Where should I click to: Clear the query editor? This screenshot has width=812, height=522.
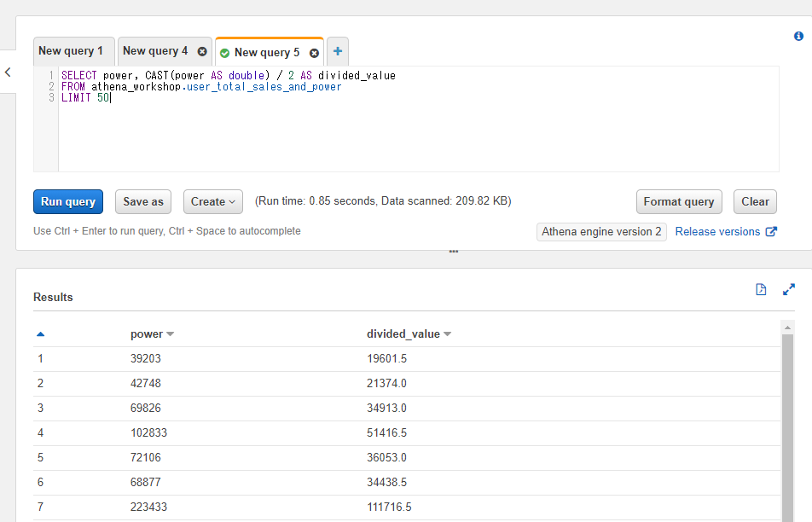pyautogui.click(x=755, y=201)
